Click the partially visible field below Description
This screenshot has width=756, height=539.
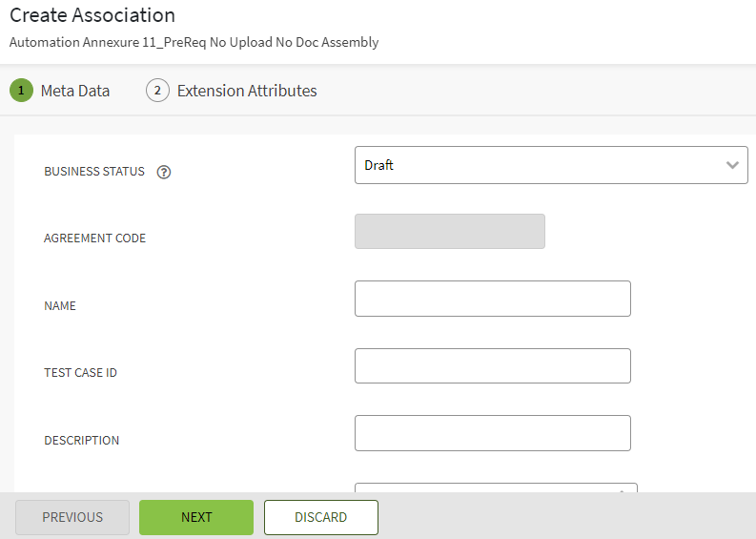pyautogui.click(x=495, y=487)
